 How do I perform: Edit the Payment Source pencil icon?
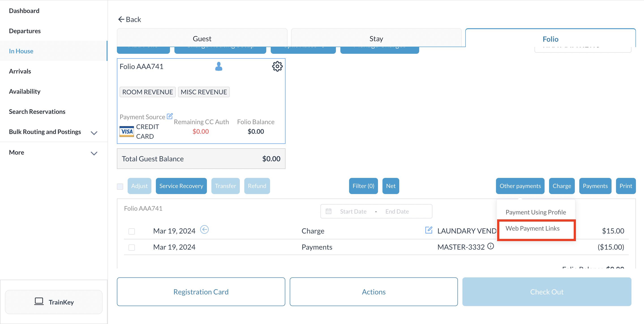[x=170, y=116]
